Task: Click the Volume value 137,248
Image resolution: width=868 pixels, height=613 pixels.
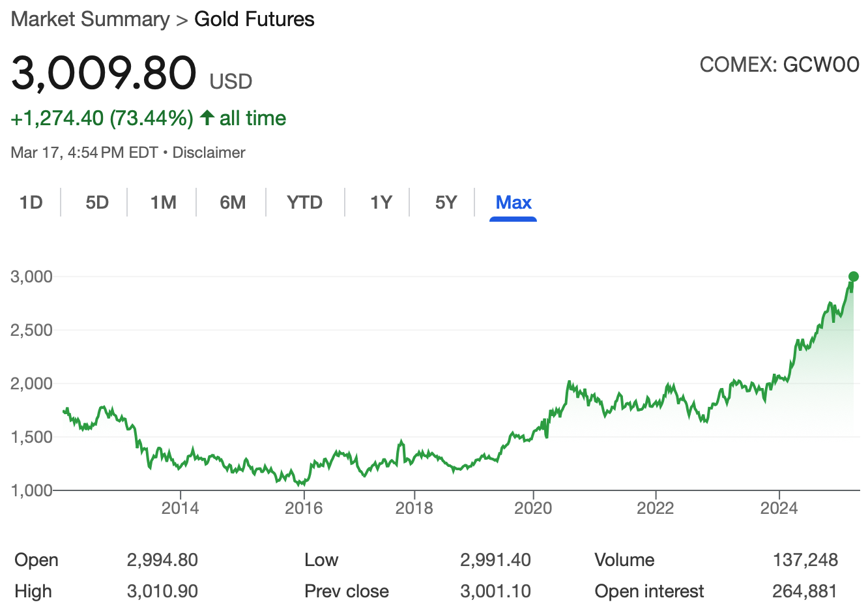Action: point(805,560)
